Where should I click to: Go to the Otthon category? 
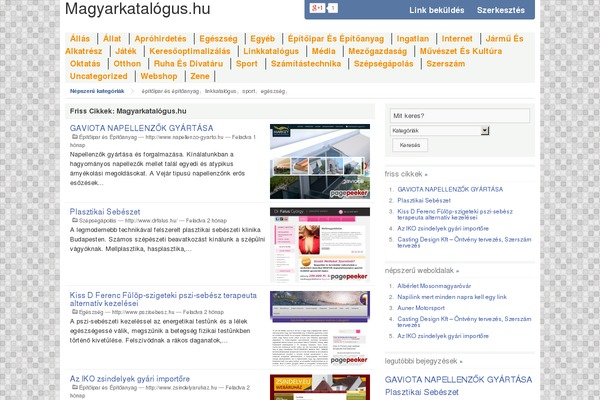click(x=127, y=64)
